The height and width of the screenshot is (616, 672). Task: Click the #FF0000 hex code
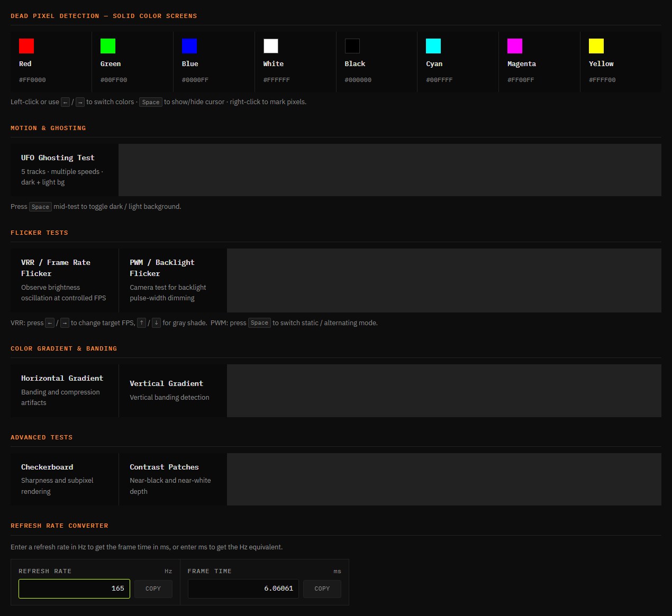(x=32, y=80)
